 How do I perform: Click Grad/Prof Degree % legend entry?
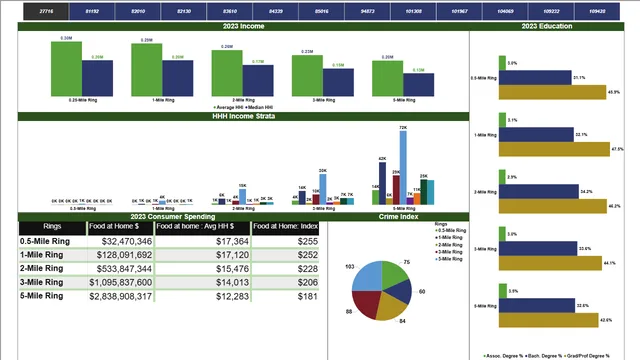587,356
